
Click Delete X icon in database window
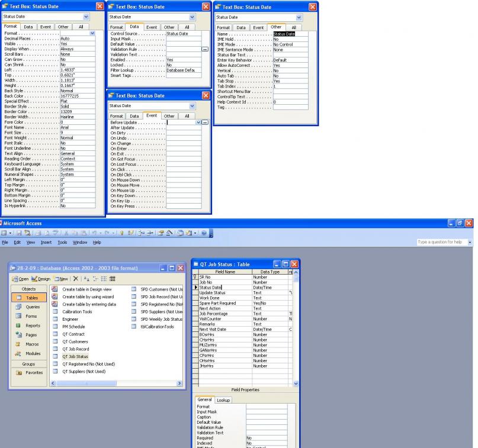pos(76,279)
